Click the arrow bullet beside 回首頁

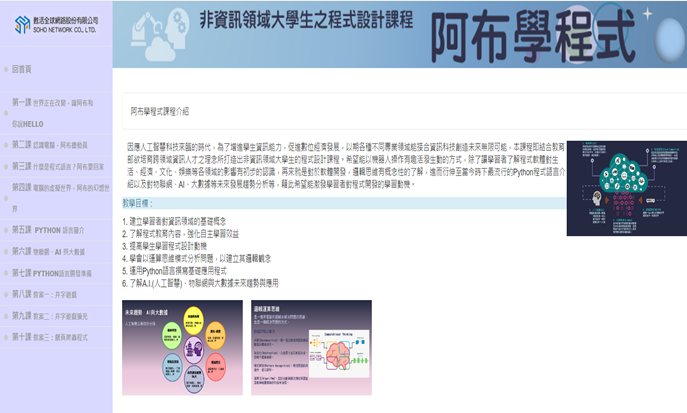coord(7,69)
